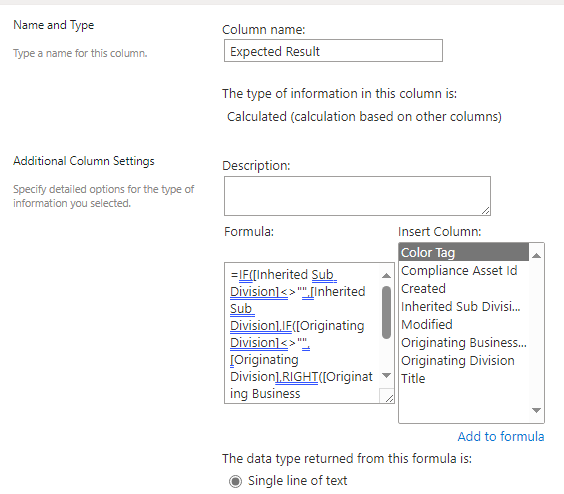This screenshot has width=564, height=494.
Task: Click Insert Column list scroll down arrow
Action: click(x=536, y=410)
